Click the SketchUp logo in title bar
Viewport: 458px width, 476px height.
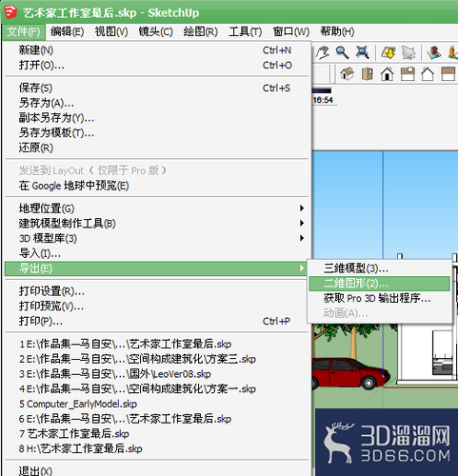10,12
